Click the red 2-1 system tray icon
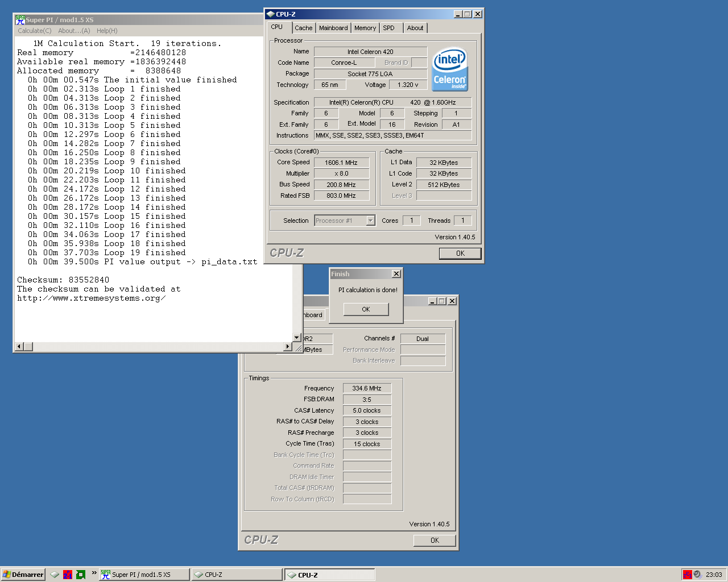 (687, 575)
